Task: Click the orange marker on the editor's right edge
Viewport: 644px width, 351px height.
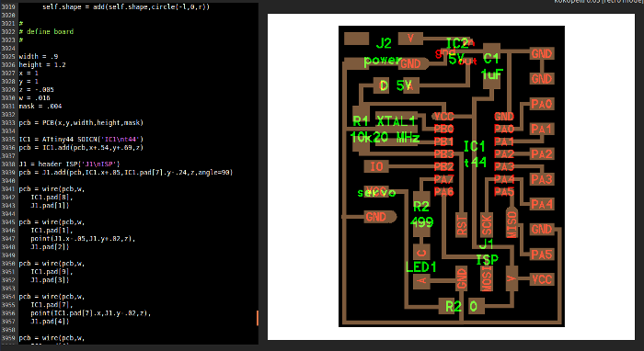Action: coord(257,318)
